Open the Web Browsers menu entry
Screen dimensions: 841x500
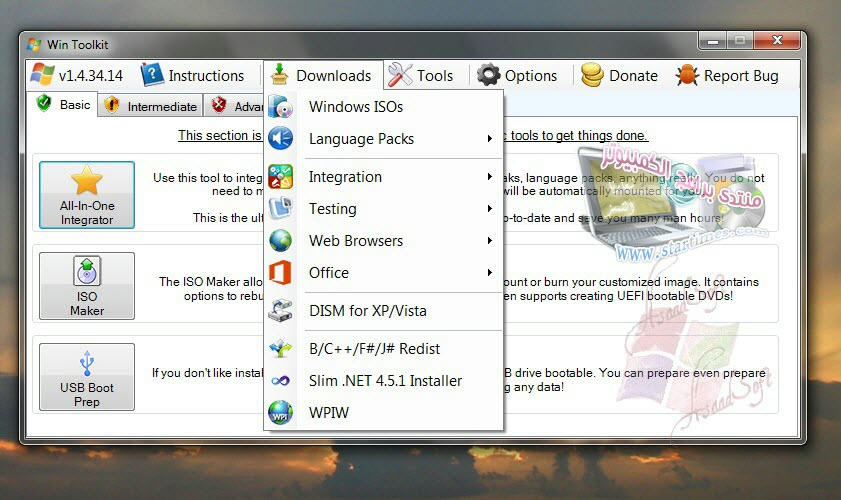[383, 240]
